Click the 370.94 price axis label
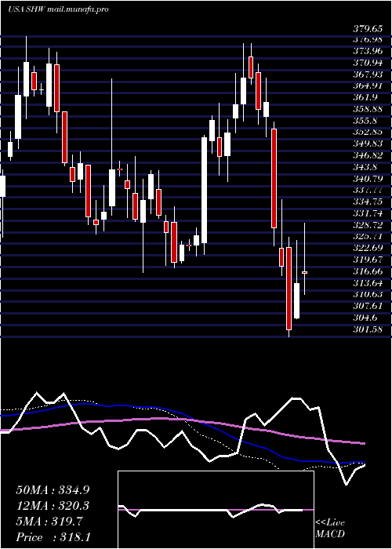392x549 pixels. click(367, 63)
